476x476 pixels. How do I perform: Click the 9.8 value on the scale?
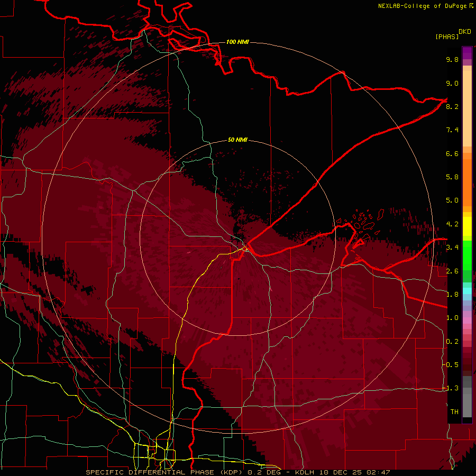coord(452,59)
